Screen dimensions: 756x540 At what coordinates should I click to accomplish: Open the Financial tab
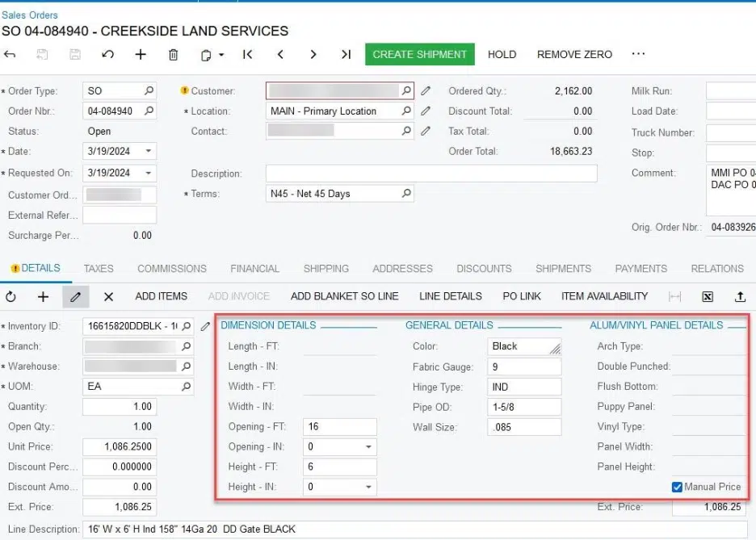pyautogui.click(x=254, y=269)
